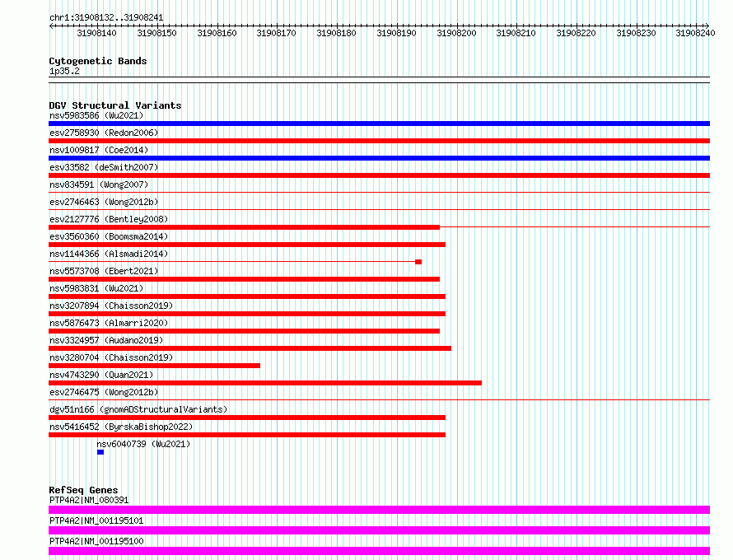Click ruler position 31908150
This screenshot has height=560, width=733.
tap(156, 33)
